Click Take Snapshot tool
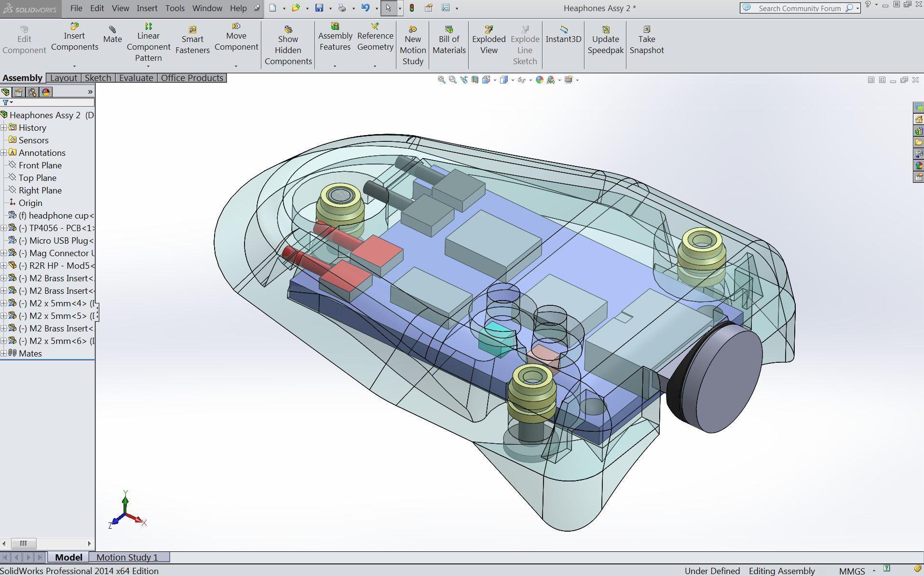This screenshot has height=576, width=924. 647,41
